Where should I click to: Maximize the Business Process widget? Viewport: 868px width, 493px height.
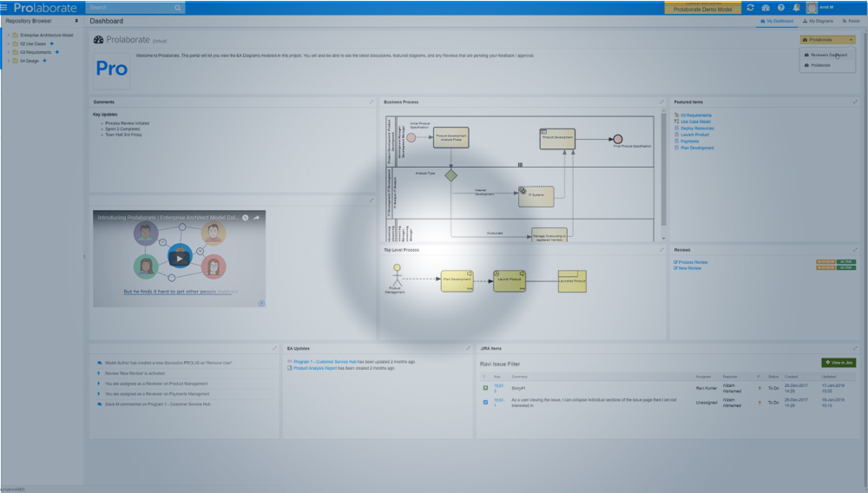661,102
